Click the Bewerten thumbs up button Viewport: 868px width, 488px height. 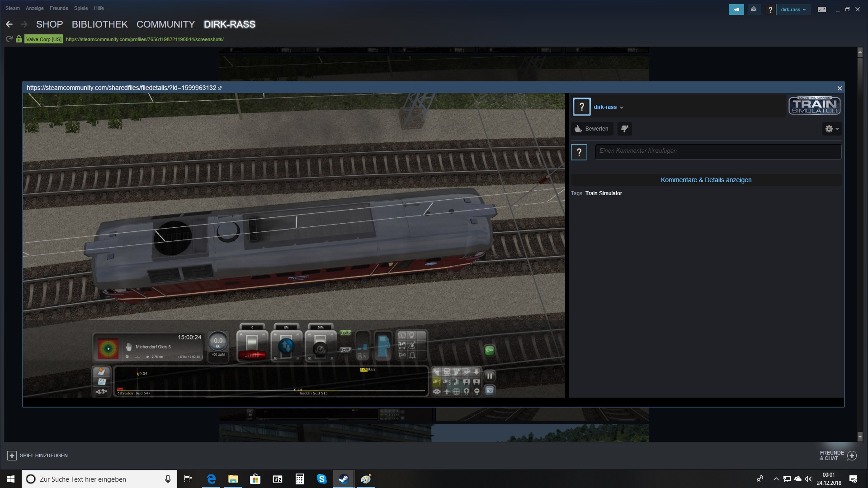pos(592,129)
